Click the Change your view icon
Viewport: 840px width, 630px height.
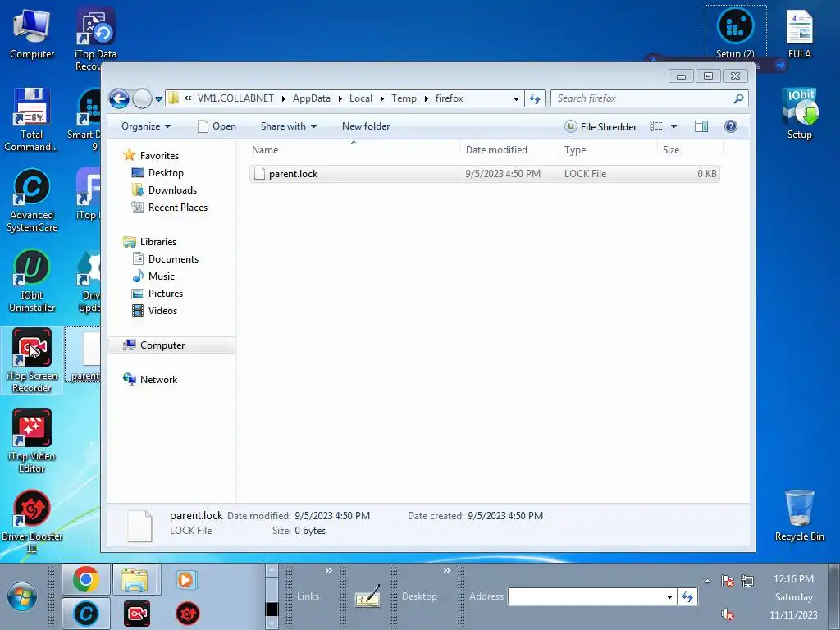tap(655, 126)
